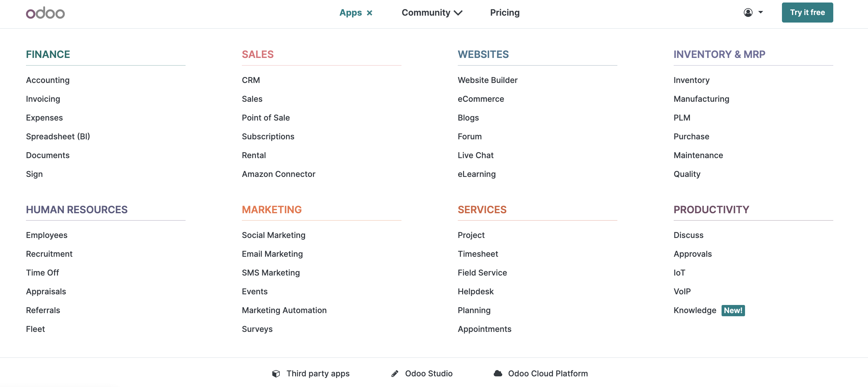Open the Community menu

(x=426, y=13)
